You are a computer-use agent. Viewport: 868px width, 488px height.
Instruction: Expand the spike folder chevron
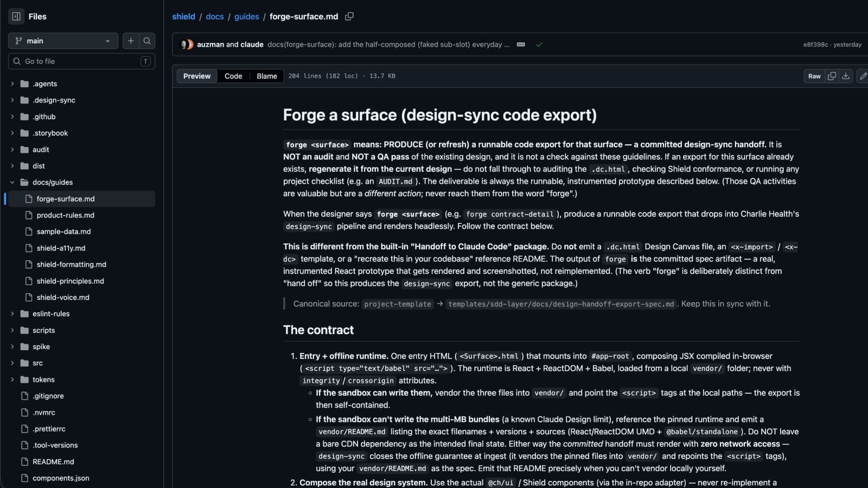click(x=12, y=346)
